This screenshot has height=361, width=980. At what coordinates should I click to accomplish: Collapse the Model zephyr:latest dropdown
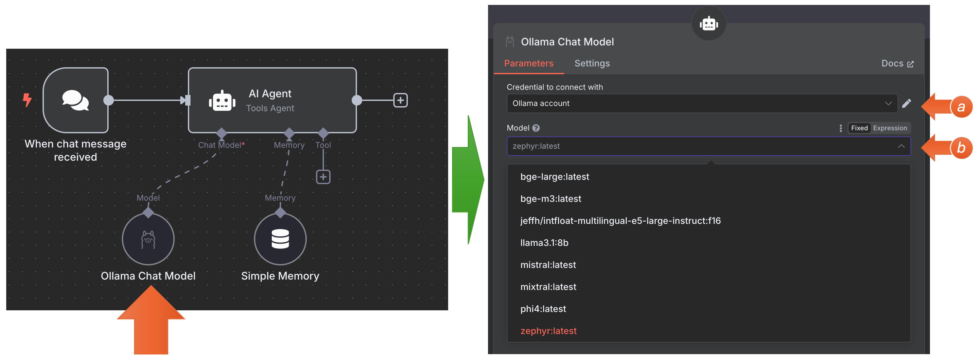click(709, 146)
